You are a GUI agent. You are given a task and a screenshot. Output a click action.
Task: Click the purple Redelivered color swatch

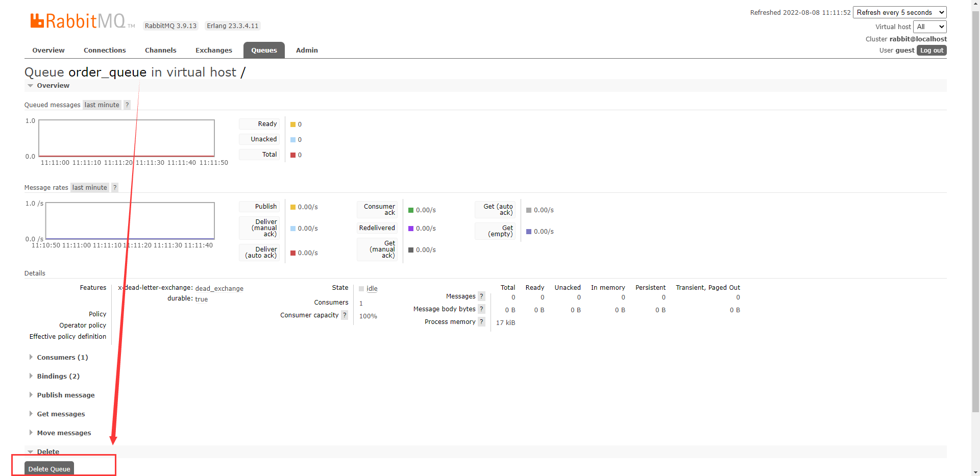pyautogui.click(x=411, y=229)
